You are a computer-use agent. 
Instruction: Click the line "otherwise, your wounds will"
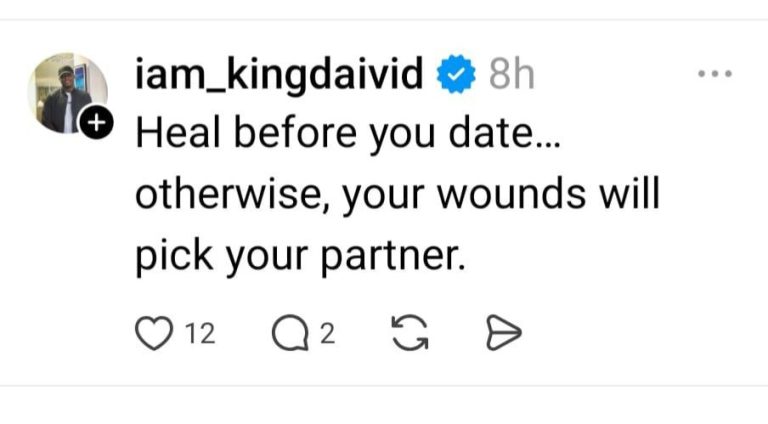click(x=397, y=193)
